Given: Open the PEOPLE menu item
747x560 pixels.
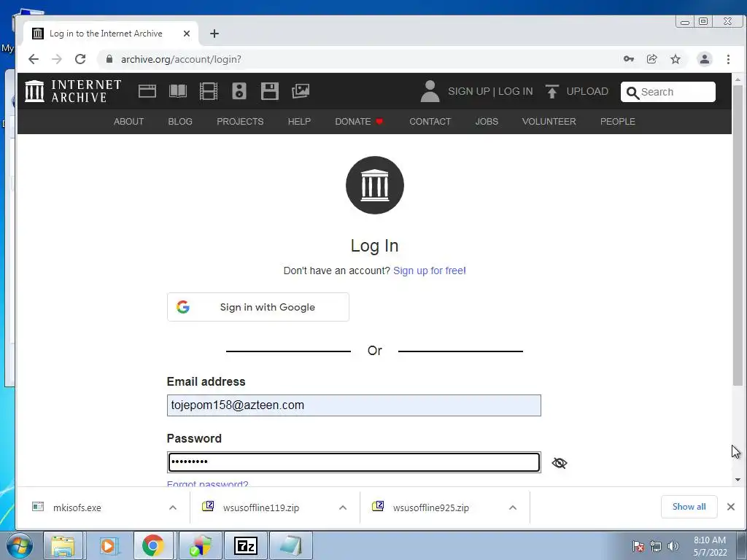Looking at the screenshot, I should click(617, 122).
